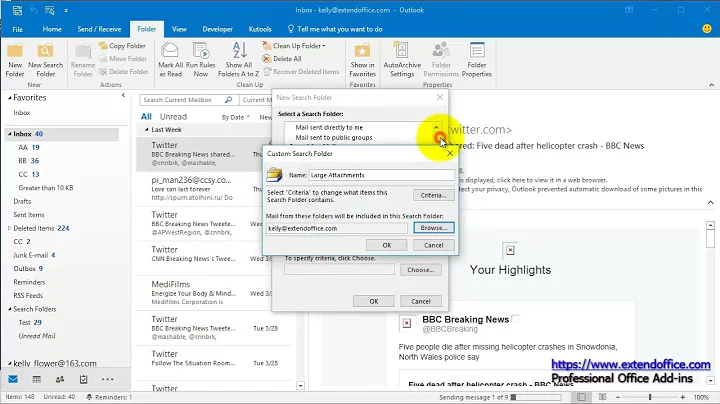Image resolution: width=720 pixels, height=404 pixels.
Task: Click Show in Favorites icon
Action: click(362, 60)
